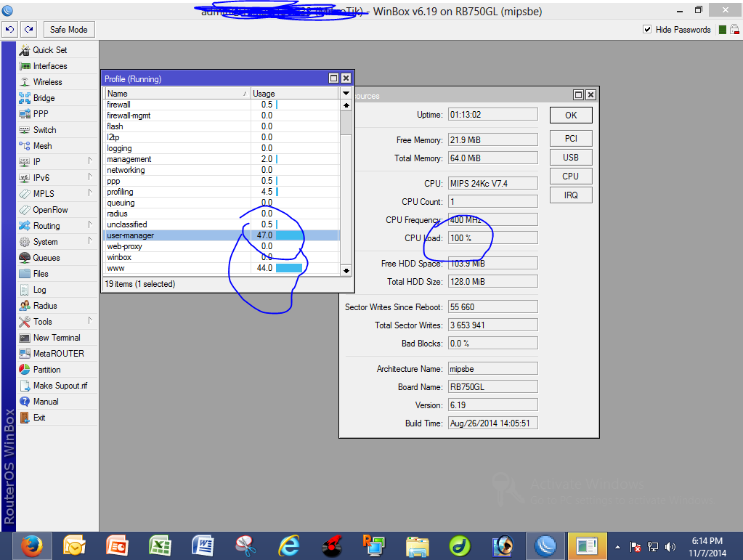The width and height of the screenshot is (743, 560).
Task: Sort by the Name column header
Action: 177,93
